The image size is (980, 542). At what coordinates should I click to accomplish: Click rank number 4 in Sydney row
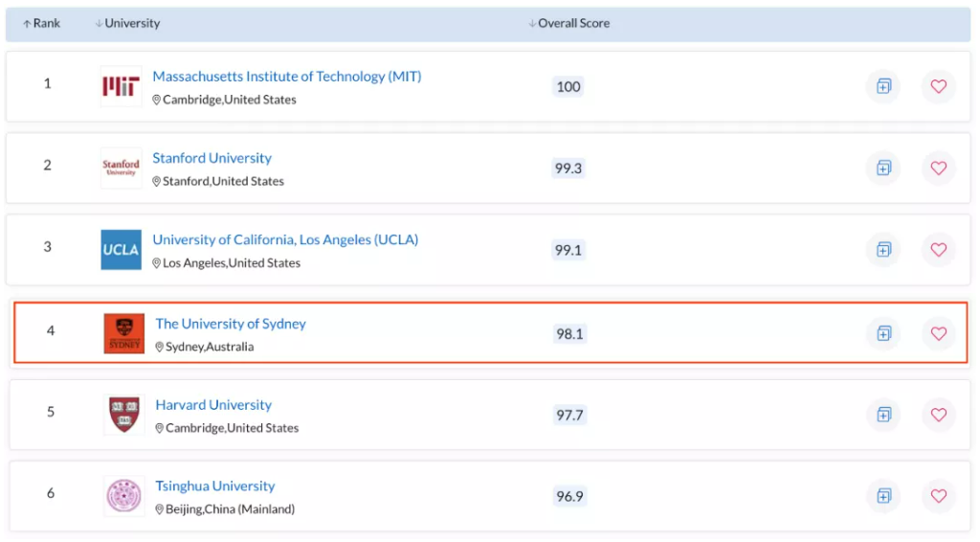(51, 331)
